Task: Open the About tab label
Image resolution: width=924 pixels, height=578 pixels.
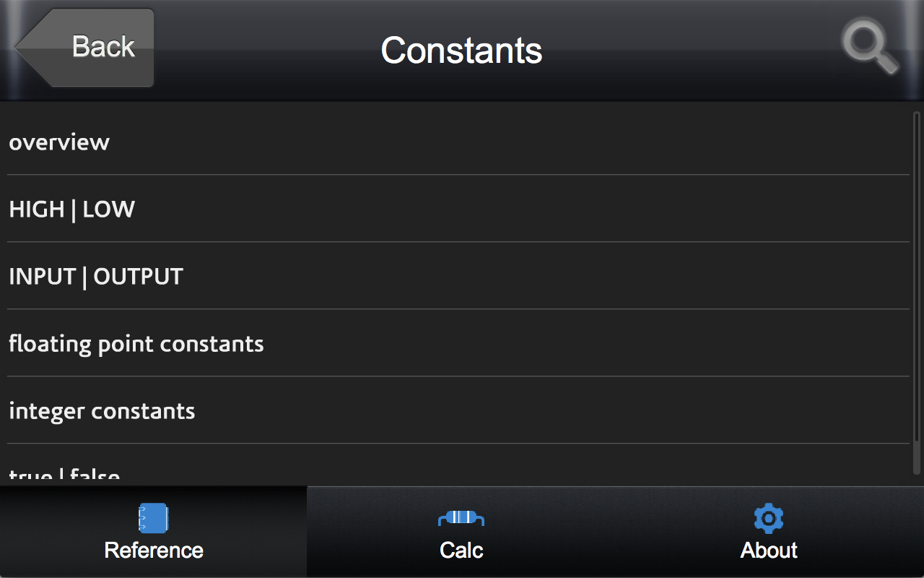Action: click(x=769, y=551)
